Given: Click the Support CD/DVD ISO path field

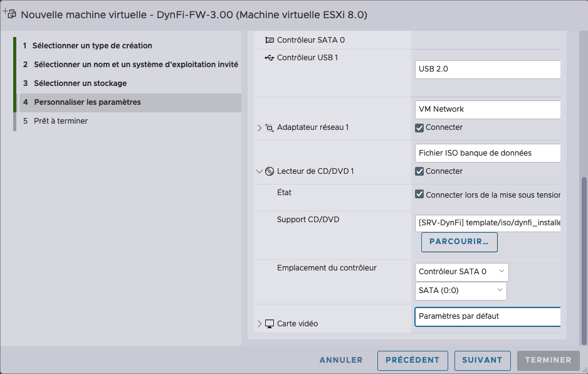Looking at the screenshot, I should [x=488, y=223].
